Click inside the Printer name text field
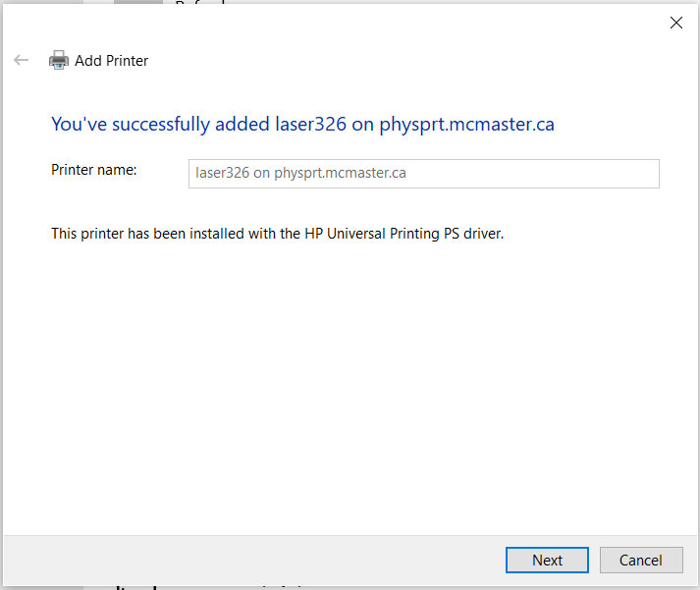Viewport: 700px width, 590px height. (422, 174)
